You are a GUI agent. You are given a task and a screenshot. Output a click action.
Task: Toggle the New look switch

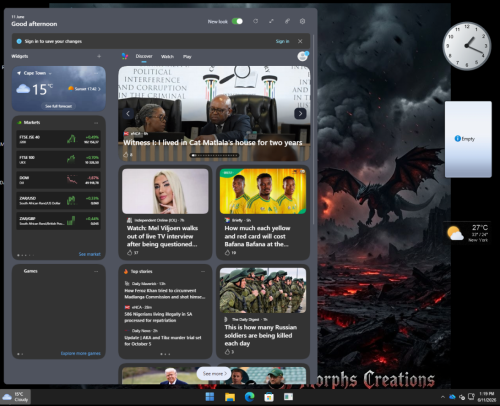point(237,21)
